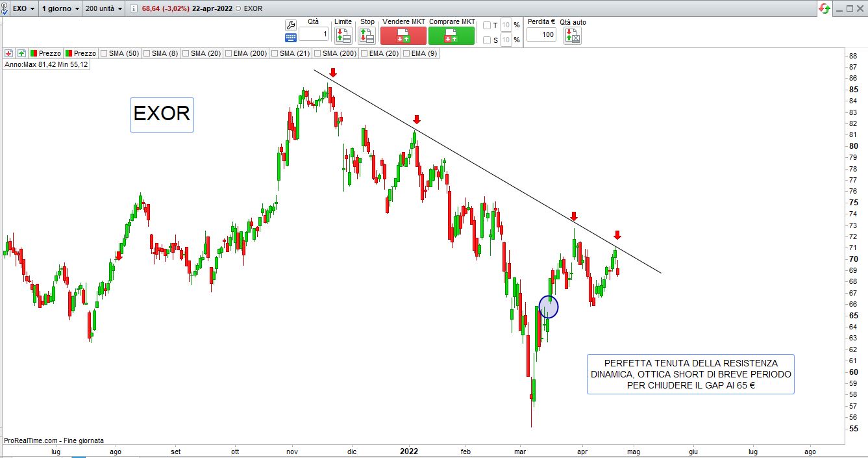This screenshot has width=868, height=458.
Task: Click the Limite order icon
Action: (343, 36)
